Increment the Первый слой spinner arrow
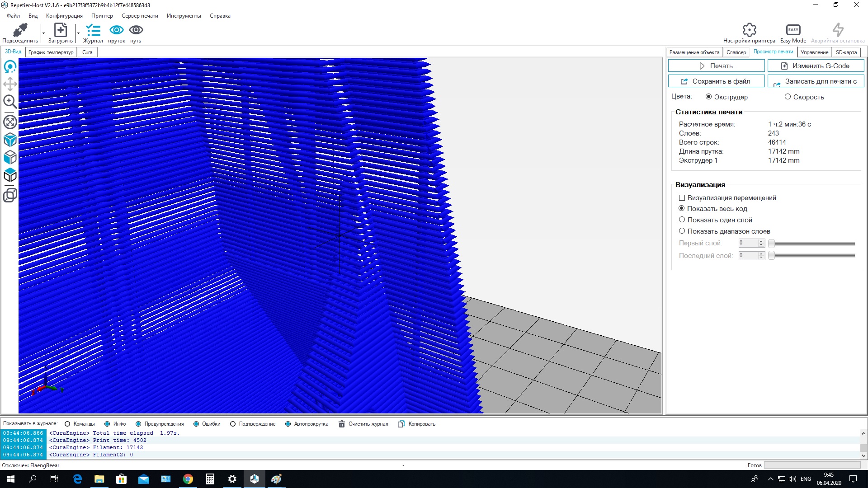 761,241
